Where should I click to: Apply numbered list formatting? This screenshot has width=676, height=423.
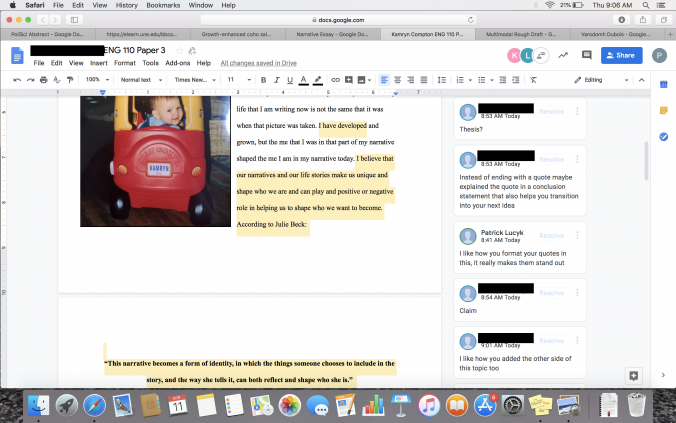click(460, 80)
